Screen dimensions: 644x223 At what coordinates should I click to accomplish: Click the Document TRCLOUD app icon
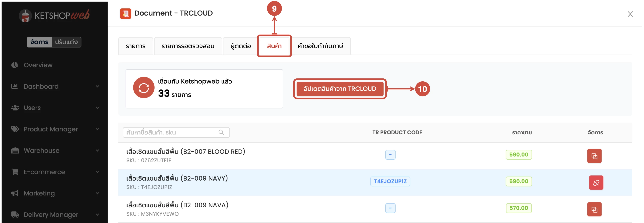126,13
